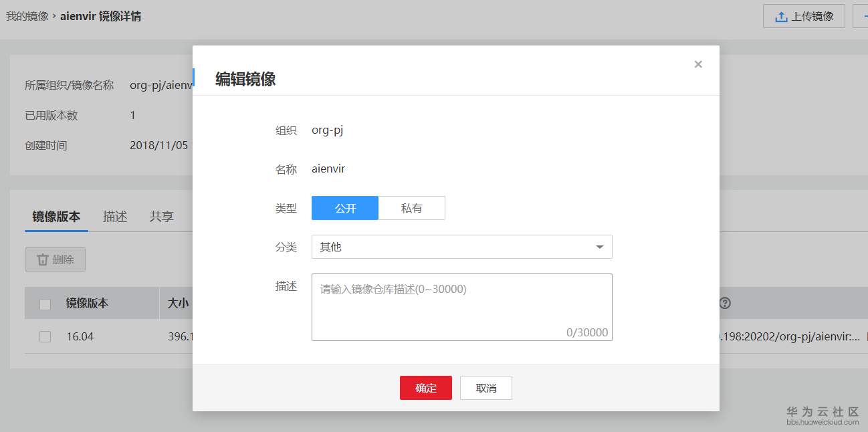Click the image description text area
This screenshot has height=432, width=868.
tap(461, 306)
